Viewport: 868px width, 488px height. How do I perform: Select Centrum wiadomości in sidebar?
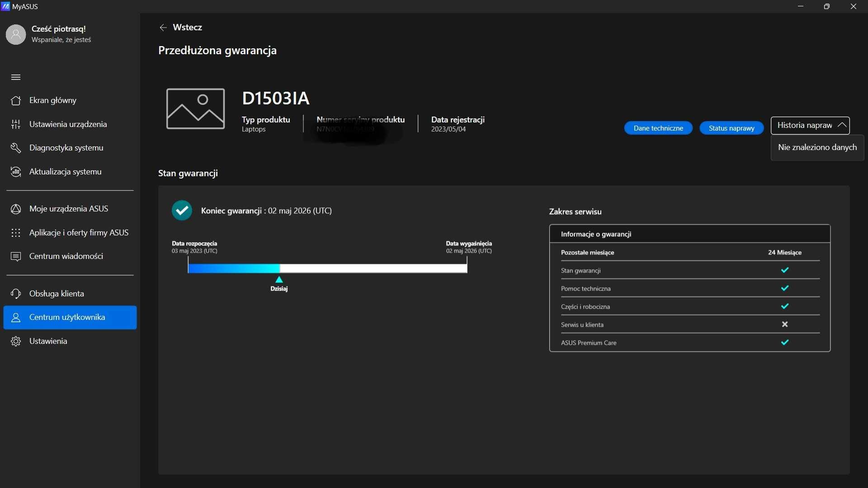70,256
